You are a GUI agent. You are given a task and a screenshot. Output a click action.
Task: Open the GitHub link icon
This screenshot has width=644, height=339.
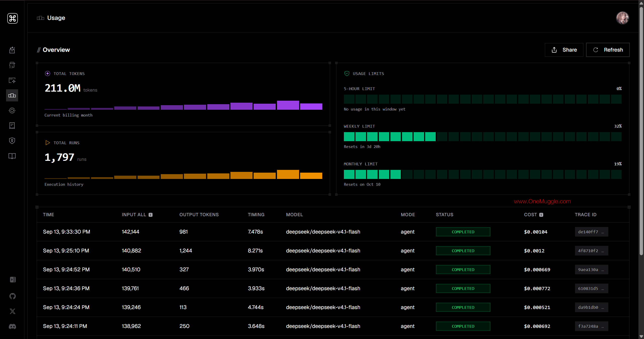click(x=13, y=296)
